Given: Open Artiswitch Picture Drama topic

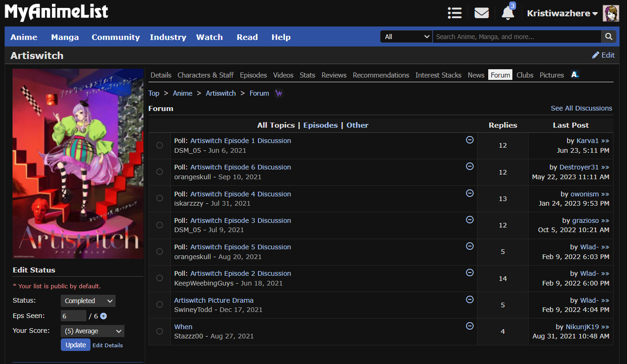Looking at the screenshot, I should tap(214, 300).
